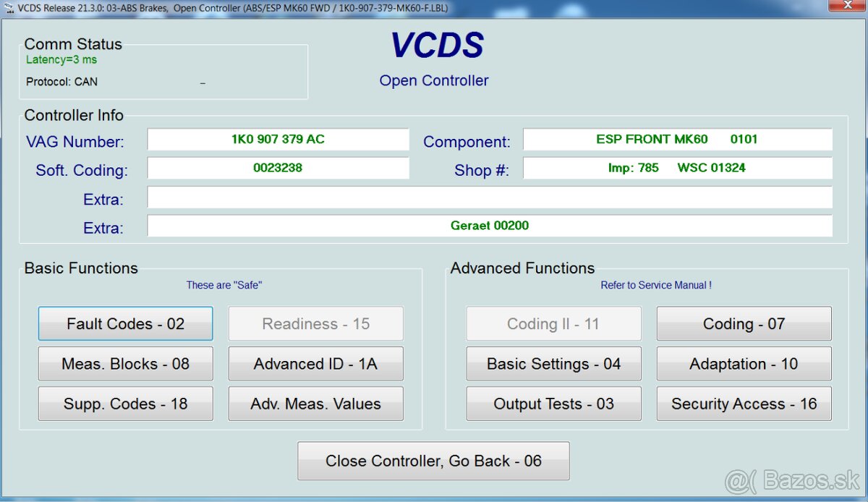Open Adaptation - 10

[x=744, y=364]
